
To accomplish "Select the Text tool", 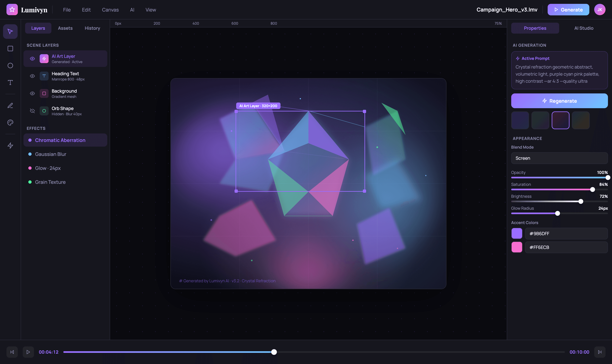I will point(10,83).
